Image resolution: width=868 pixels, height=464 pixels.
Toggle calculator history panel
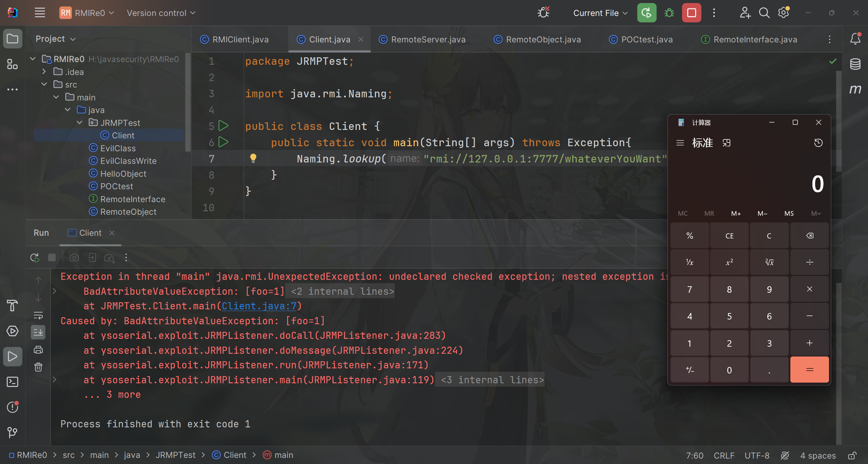pyautogui.click(x=818, y=143)
